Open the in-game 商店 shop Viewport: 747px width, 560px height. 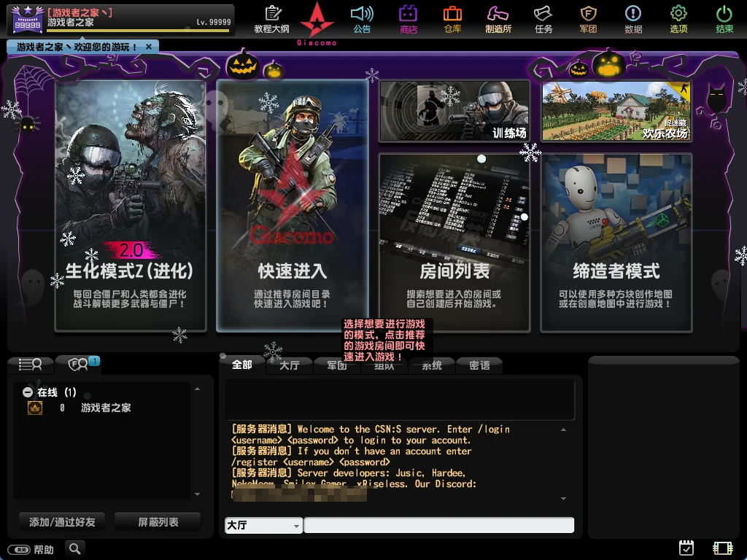tap(408, 20)
